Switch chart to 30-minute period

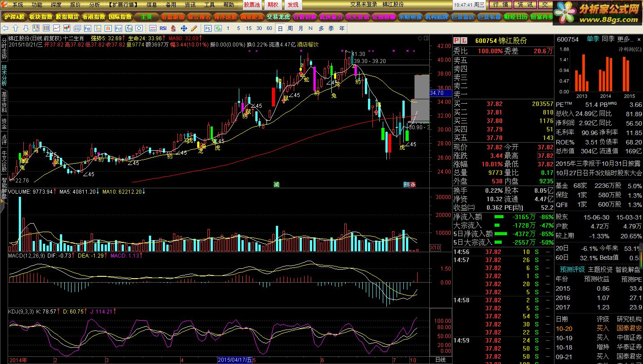point(259,28)
